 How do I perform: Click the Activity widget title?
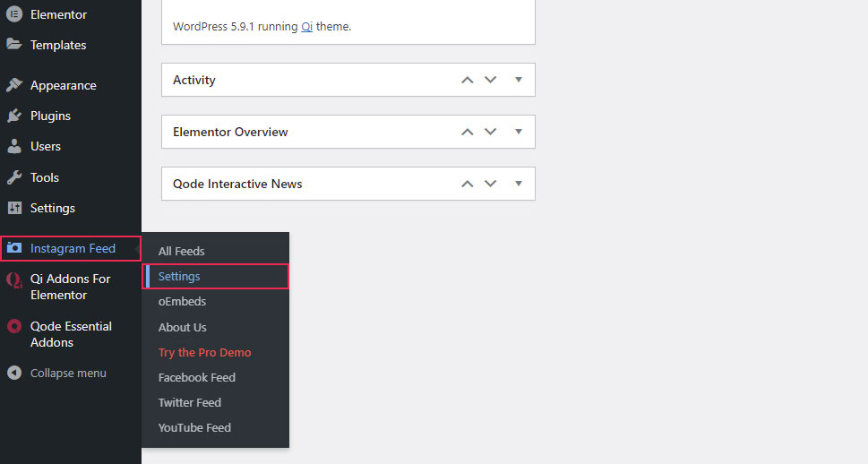click(194, 80)
